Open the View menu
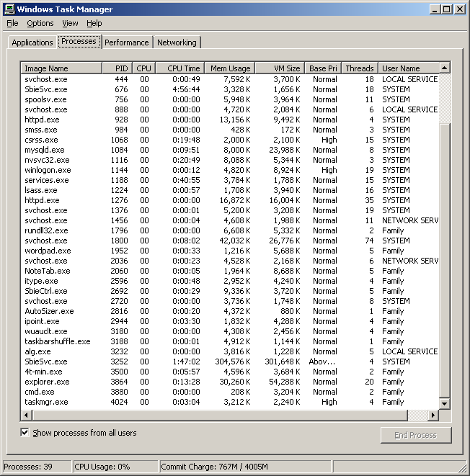The width and height of the screenshot is (470, 476). coord(70,23)
